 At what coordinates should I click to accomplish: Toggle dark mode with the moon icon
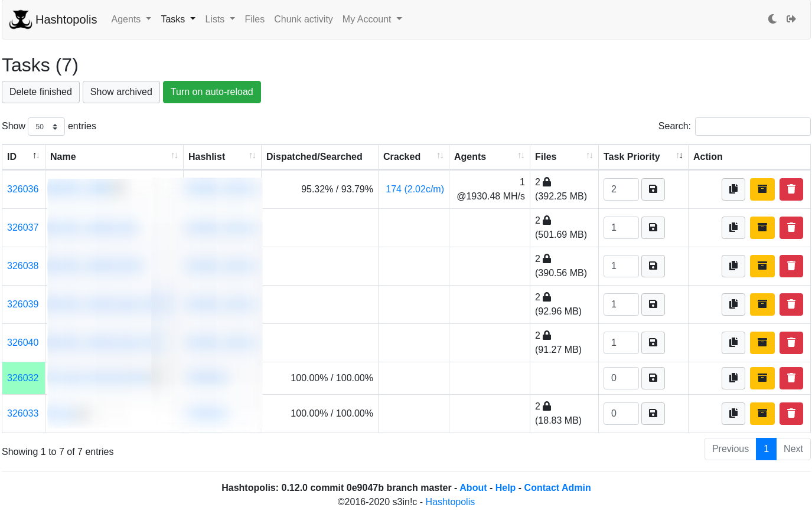pyautogui.click(x=772, y=19)
